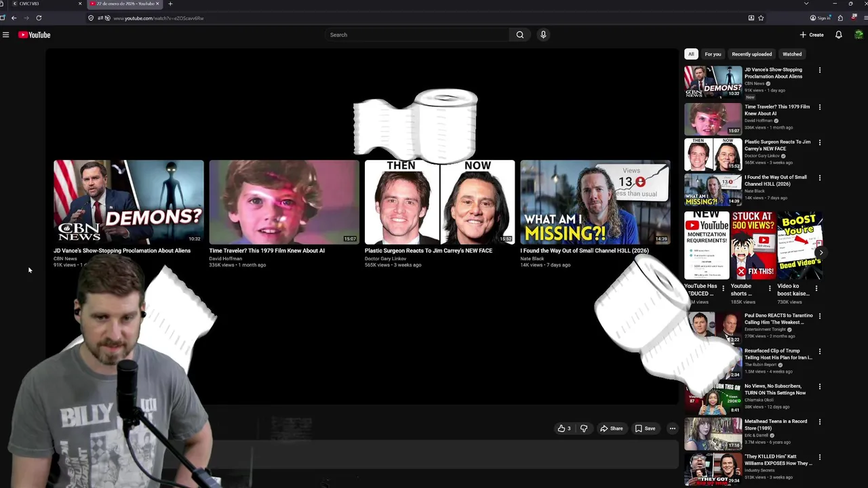The width and height of the screenshot is (868, 488).
Task: Click the search magnifier button
Action: click(520, 35)
